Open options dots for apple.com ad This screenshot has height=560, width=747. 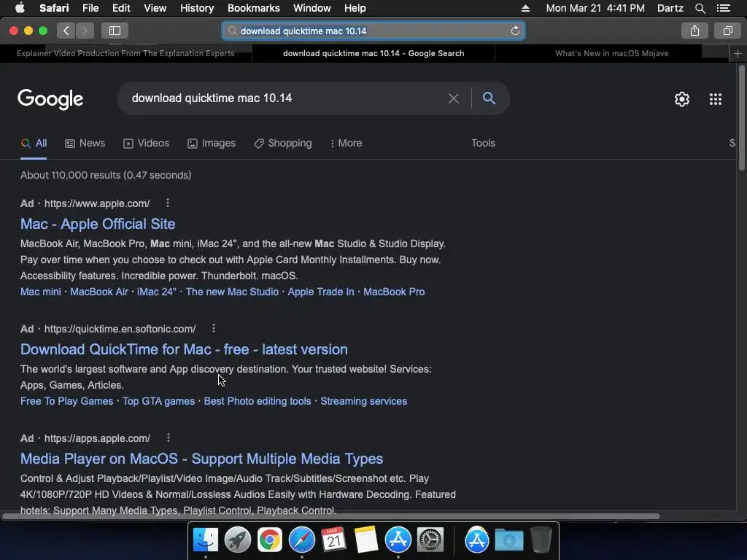pyautogui.click(x=168, y=203)
